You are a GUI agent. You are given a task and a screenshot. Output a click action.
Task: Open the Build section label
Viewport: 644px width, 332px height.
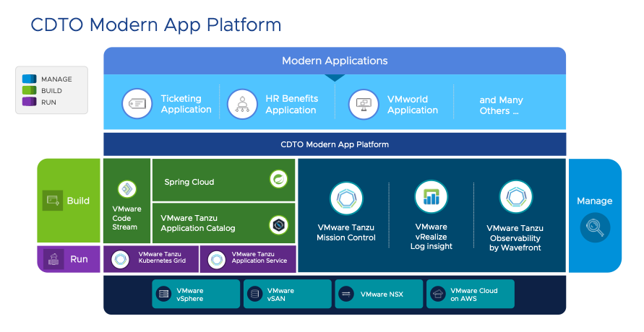[78, 201]
